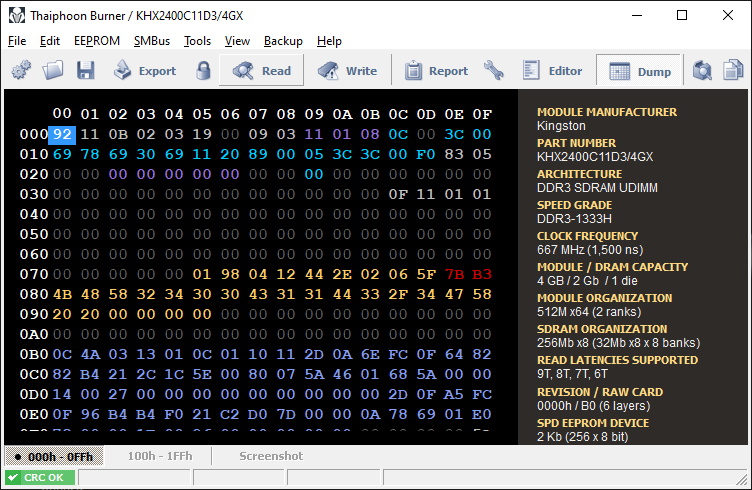Click the settings gears toolbar icon
This screenshot has height=490, width=752.
(21, 70)
